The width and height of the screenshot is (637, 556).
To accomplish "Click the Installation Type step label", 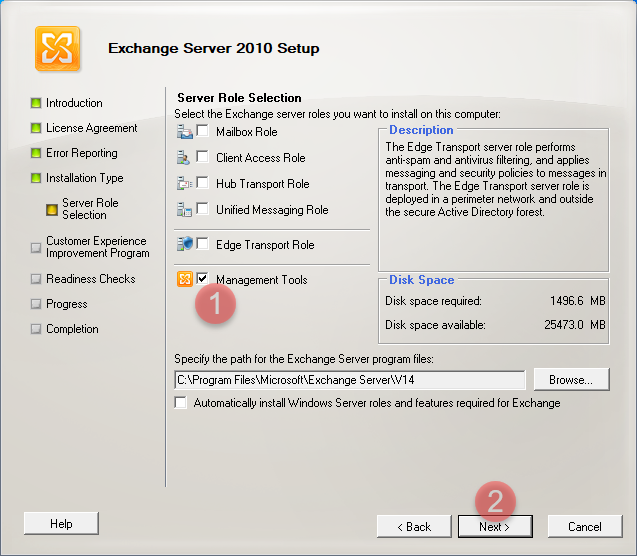I will click(x=84, y=178).
